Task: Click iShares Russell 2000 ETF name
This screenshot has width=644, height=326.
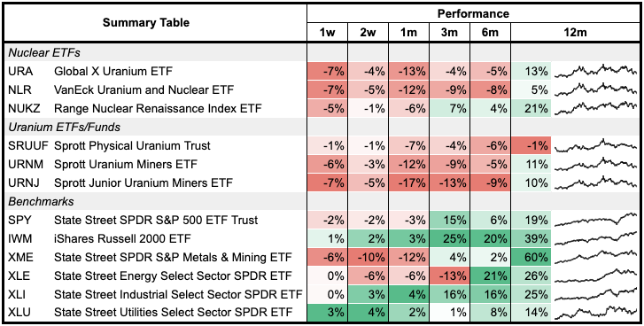Action: point(122,238)
